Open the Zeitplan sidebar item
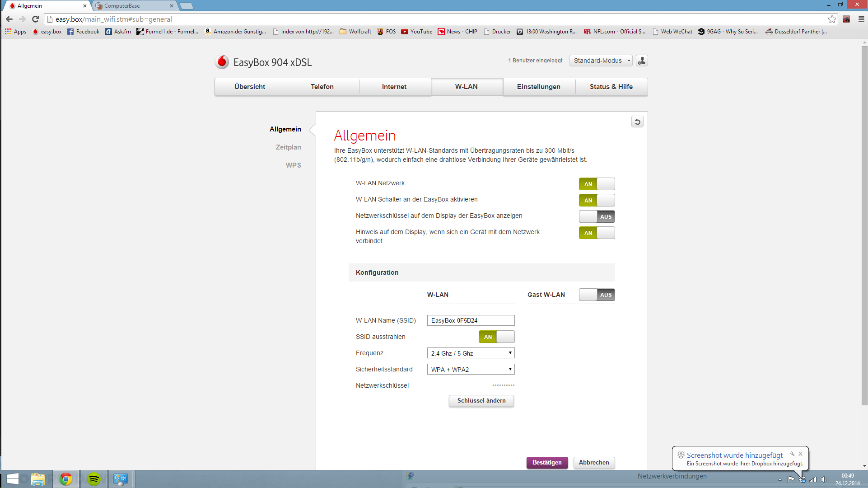 [x=288, y=147]
